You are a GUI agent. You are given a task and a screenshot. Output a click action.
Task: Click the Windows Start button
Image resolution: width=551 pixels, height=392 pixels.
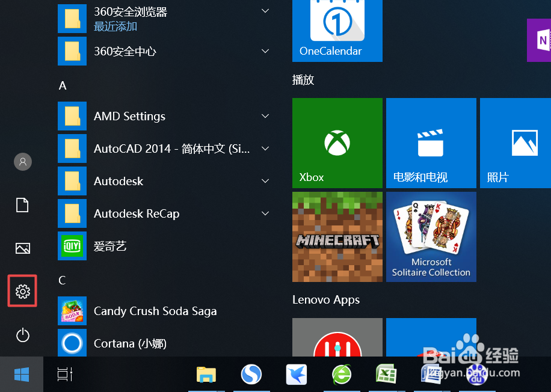[x=22, y=374]
